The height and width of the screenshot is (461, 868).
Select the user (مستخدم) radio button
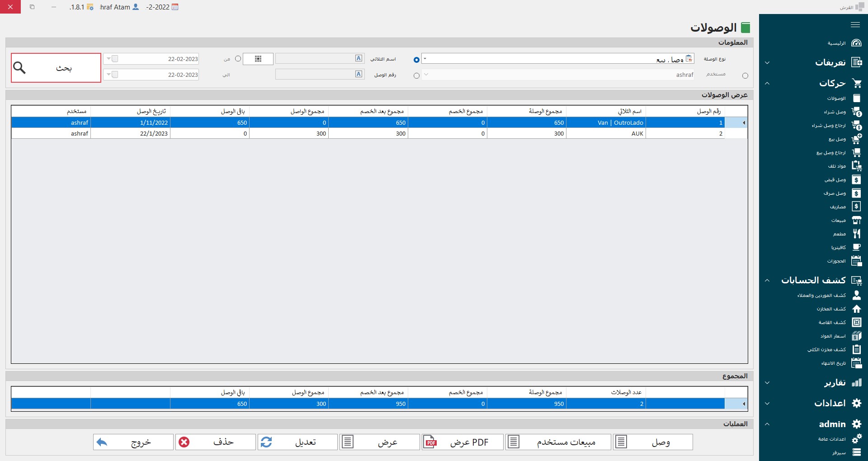coord(745,75)
